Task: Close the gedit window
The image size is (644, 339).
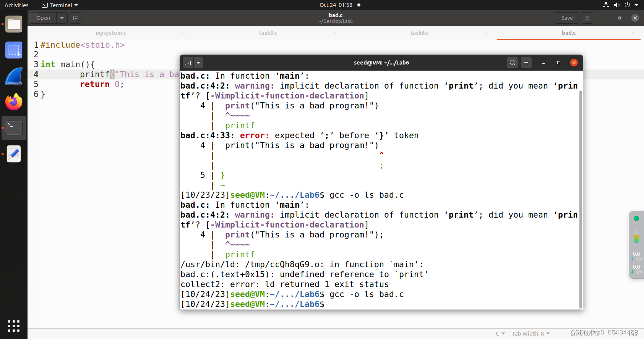Action: coord(635,18)
